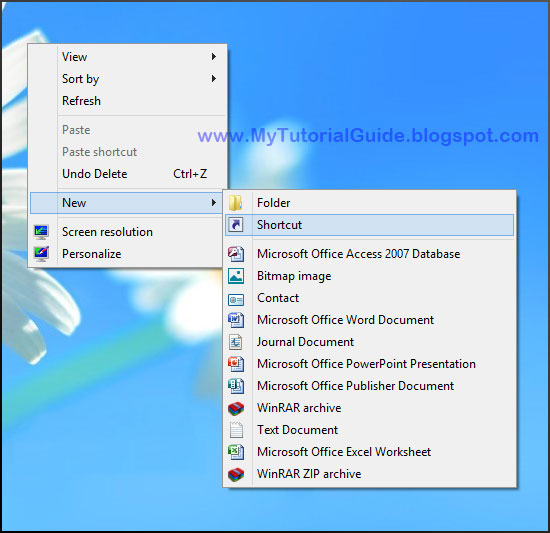Image resolution: width=550 pixels, height=533 pixels.
Task: Open the New menu entry
Action: 127,203
